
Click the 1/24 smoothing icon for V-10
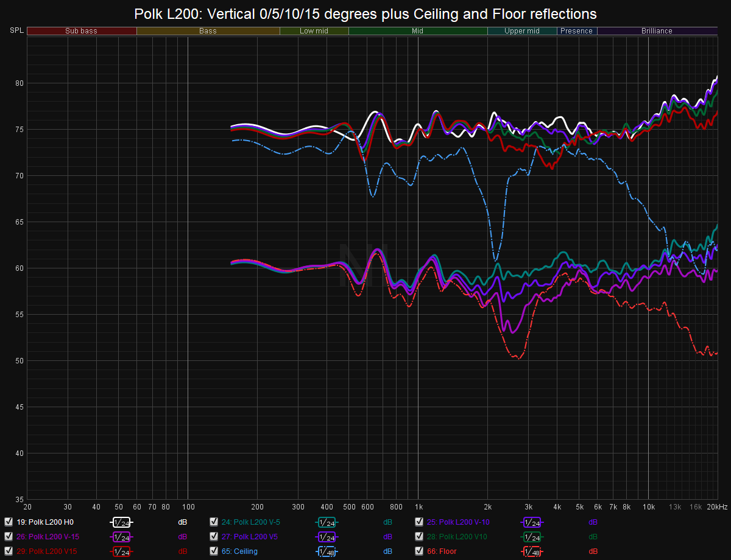point(532,522)
